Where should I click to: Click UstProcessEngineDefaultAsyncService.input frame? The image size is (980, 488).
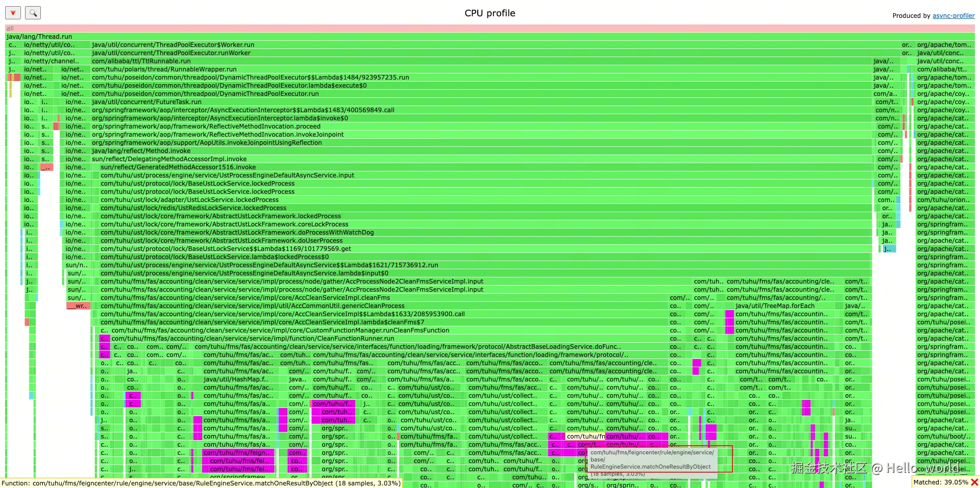coord(486,175)
